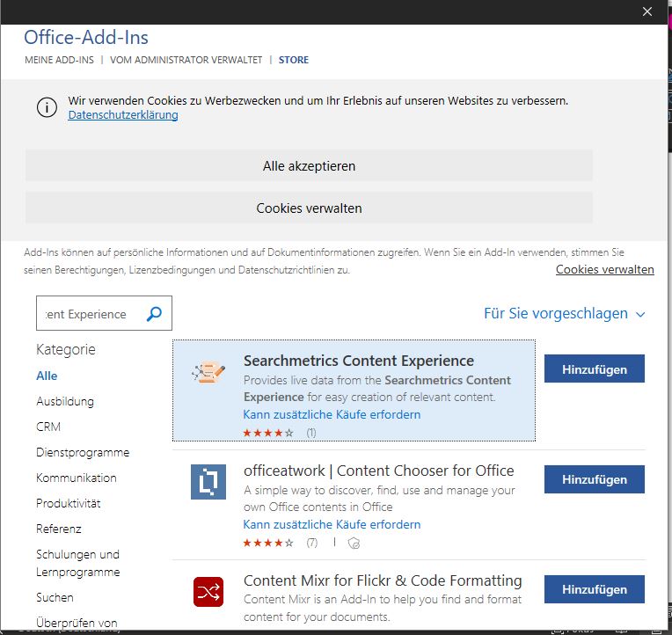
Task: Click the Searchmetrics review count (1)
Action: [311, 433]
